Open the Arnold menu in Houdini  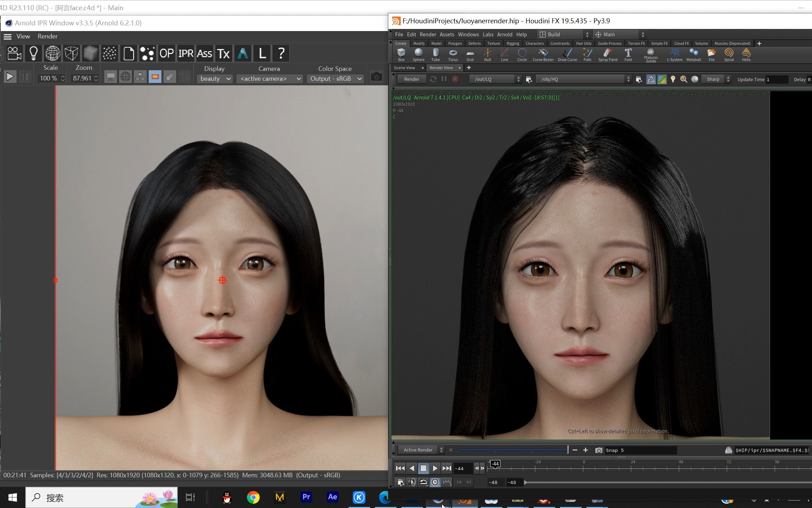(x=504, y=35)
